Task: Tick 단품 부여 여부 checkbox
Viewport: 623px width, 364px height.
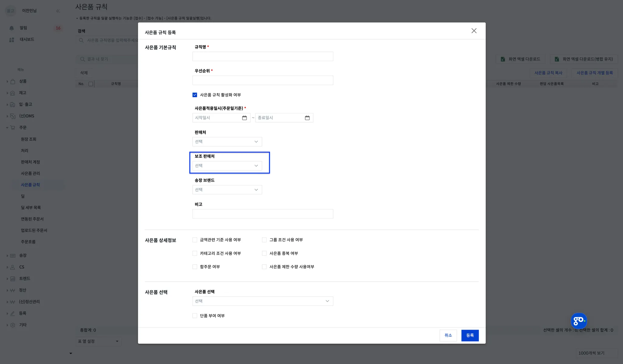Action: pyautogui.click(x=195, y=316)
